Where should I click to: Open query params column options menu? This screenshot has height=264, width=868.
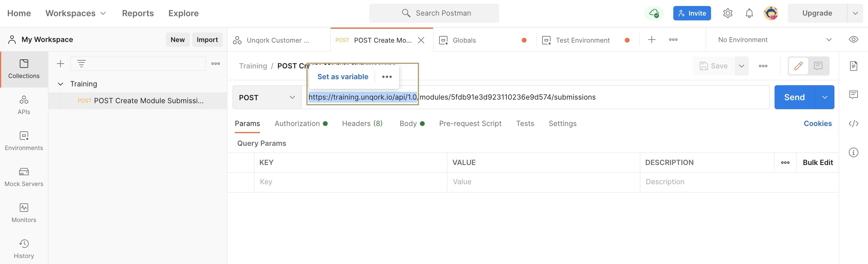pos(785,162)
